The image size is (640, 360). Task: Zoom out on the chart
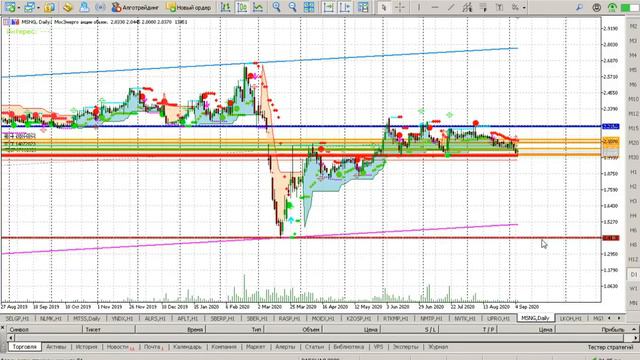[x=292, y=7]
